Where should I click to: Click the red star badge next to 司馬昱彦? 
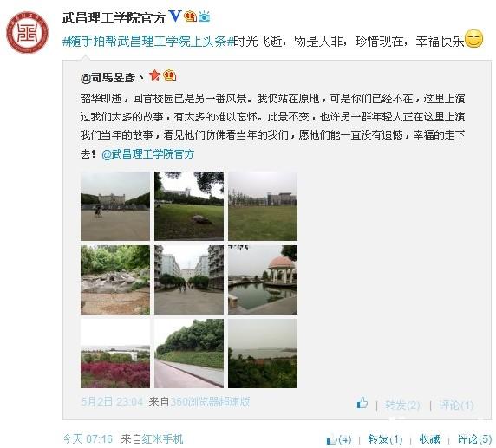pos(154,75)
